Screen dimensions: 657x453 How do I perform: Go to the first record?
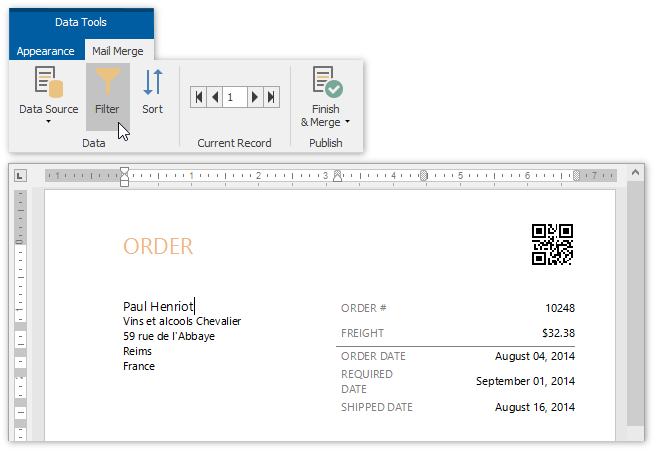pyautogui.click(x=200, y=97)
